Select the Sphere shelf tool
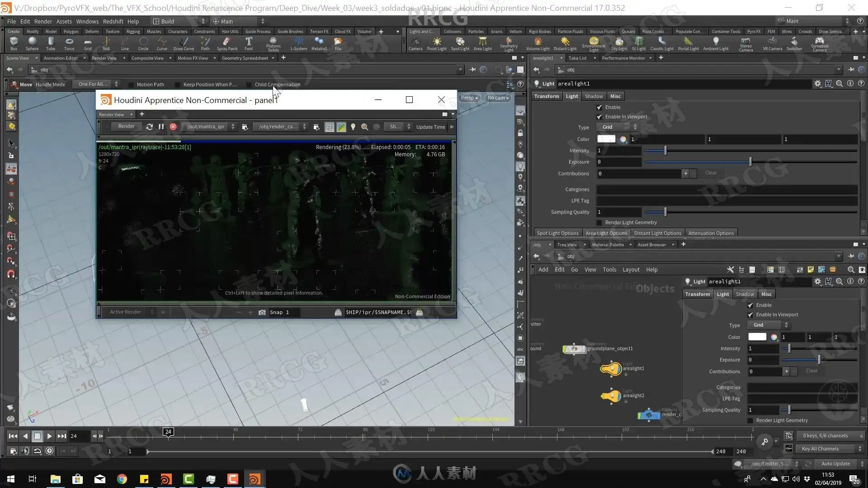 click(x=32, y=43)
